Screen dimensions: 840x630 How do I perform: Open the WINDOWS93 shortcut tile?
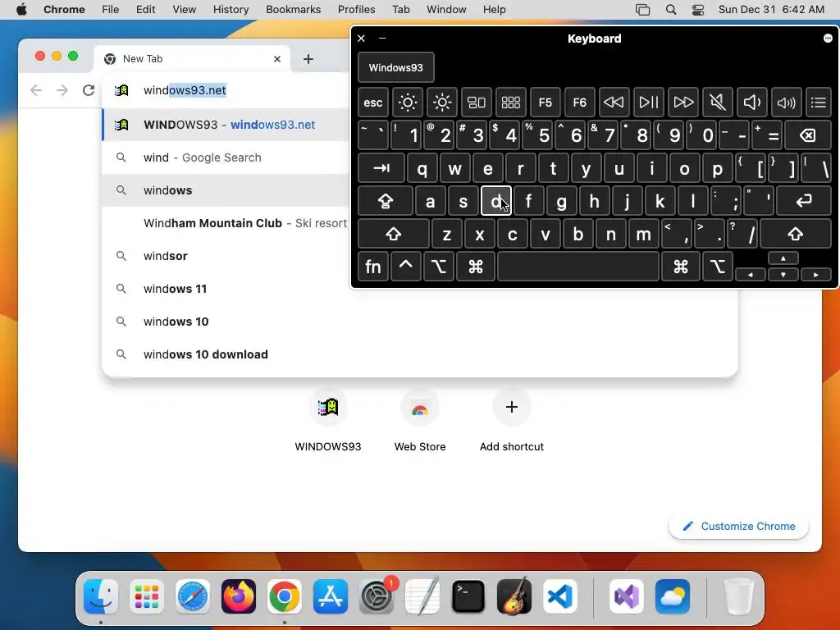[x=328, y=421]
